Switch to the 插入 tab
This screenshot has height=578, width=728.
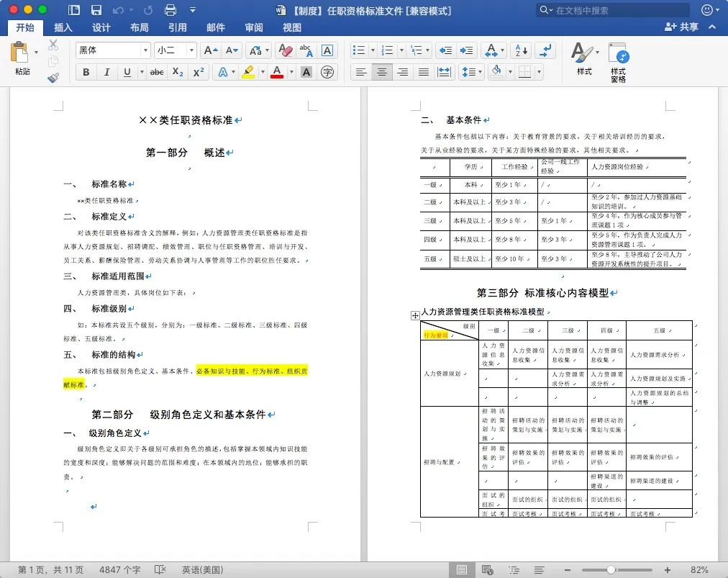pyautogui.click(x=63, y=27)
